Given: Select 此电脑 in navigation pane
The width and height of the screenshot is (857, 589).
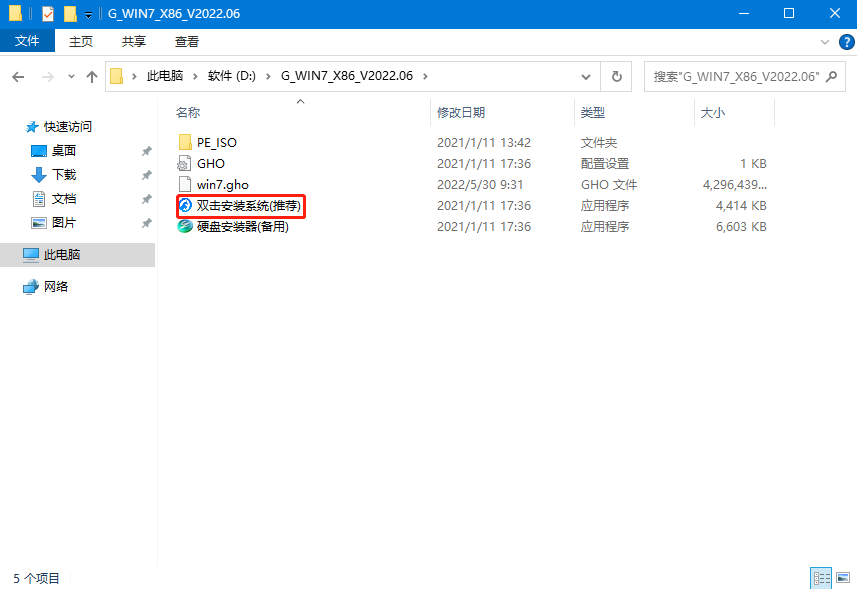Looking at the screenshot, I should [60, 254].
